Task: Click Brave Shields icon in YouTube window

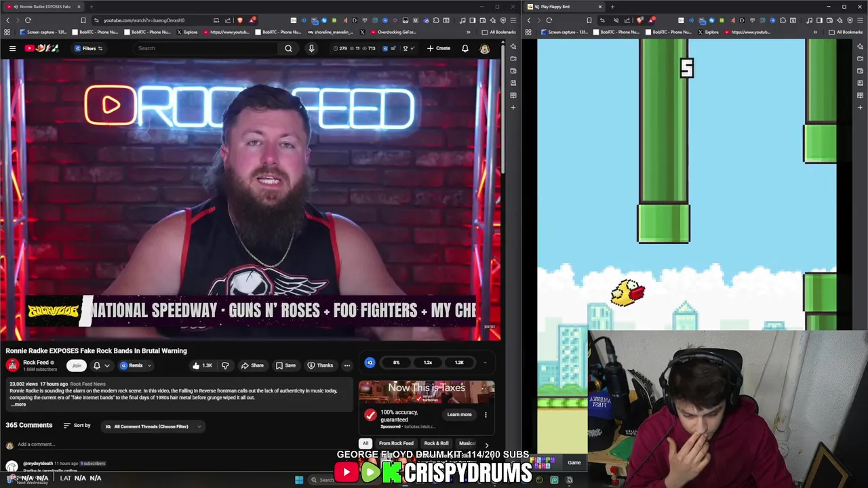Action: coord(239,20)
